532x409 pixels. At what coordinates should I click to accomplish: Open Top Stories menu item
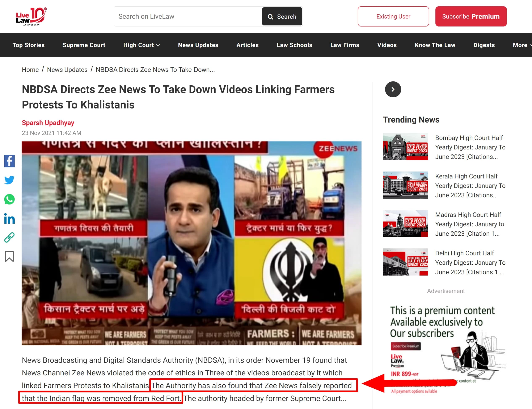point(29,45)
